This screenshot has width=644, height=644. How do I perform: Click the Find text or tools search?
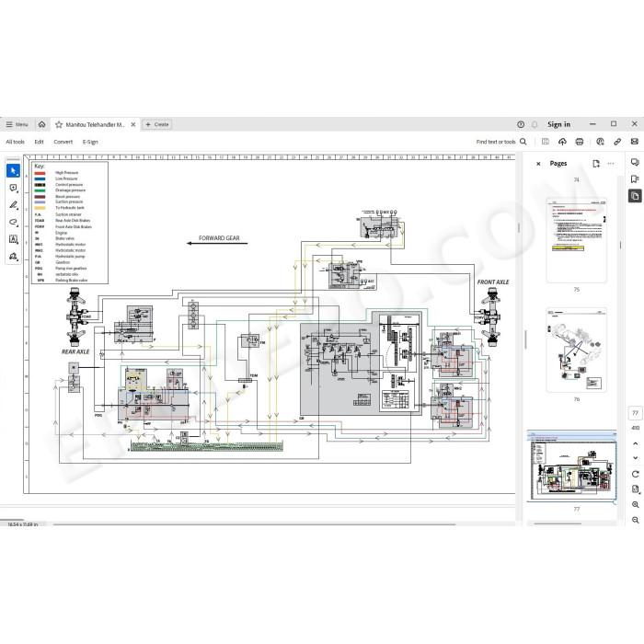[501, 142]
